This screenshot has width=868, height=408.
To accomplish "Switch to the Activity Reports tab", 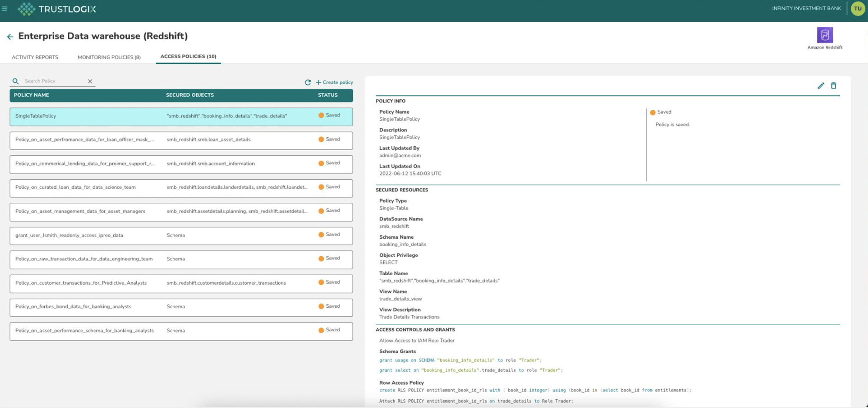I will click(35, 57).
